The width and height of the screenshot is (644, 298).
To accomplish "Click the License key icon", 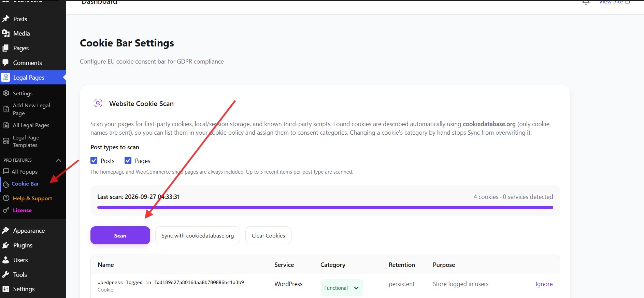I will pyautogui.click(x=6, y=210).
